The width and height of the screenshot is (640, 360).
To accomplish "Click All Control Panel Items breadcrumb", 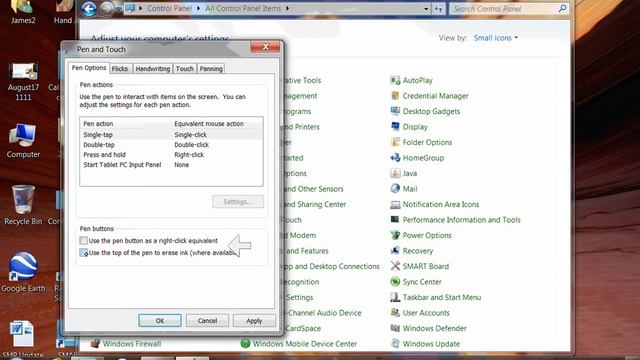I will point(243,9).
